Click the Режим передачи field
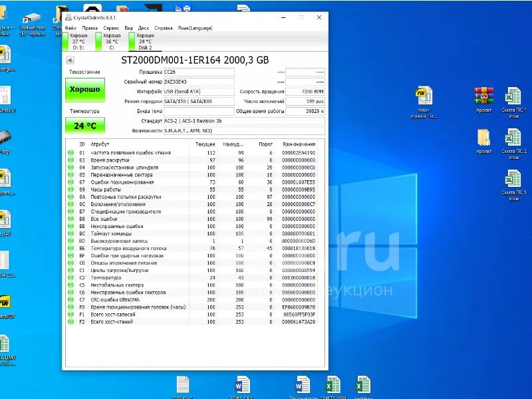The width and height of the screenshot is (532, 399). (x=199, y=102)
